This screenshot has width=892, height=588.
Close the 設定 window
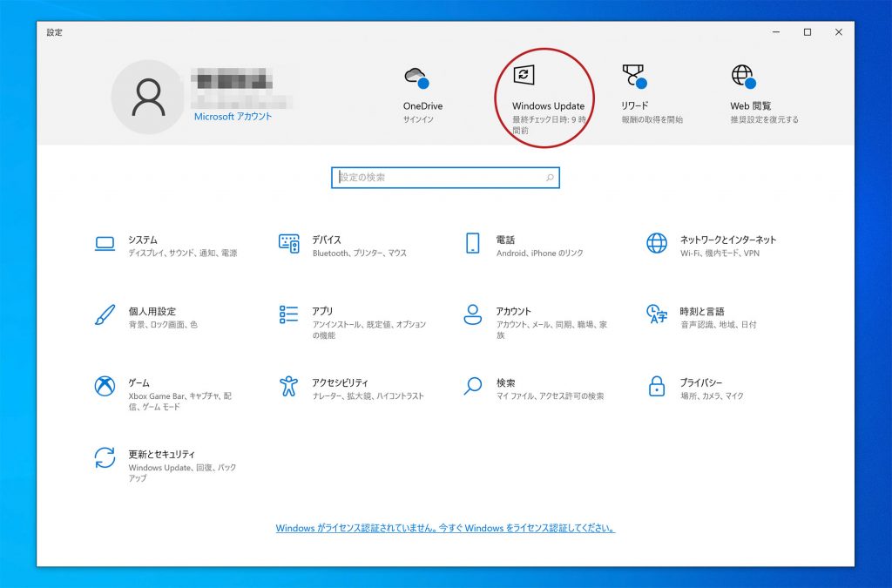839,32
